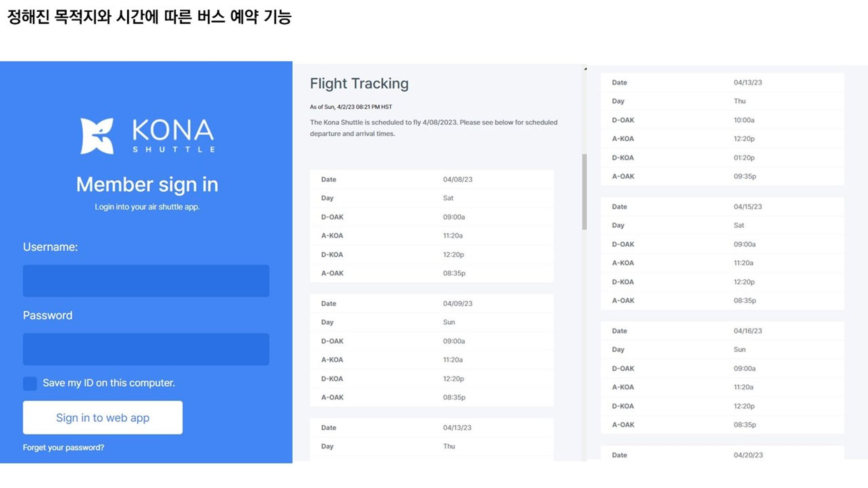This screenshot has width=868, height=488.
Task: Click the Save my ID label text
Action: tap(109, 383)
